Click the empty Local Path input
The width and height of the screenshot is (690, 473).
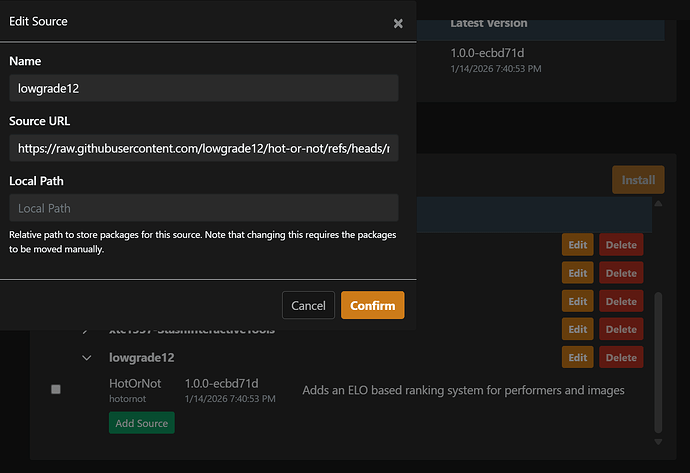click(204, 208)
